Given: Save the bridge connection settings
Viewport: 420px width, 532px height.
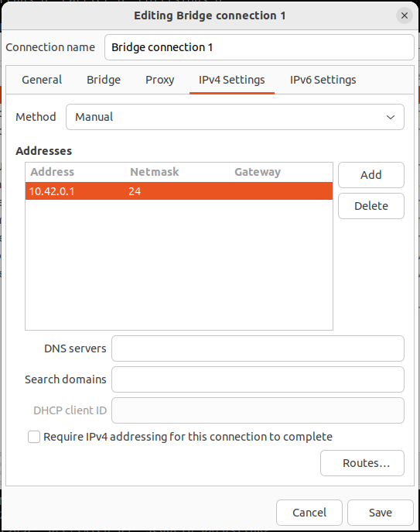Looking at the screenshot, I should 381,513.
